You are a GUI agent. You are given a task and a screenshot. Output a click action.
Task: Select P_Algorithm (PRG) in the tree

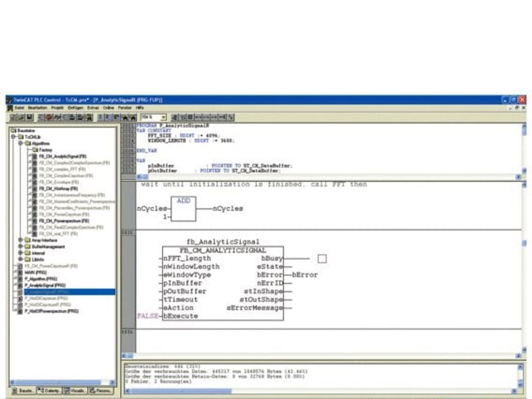pyautogui.click(x=41, y=279)
